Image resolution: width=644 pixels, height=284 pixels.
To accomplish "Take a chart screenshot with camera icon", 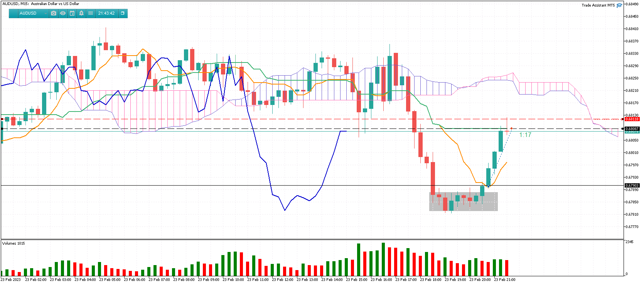I will (x=54, y=13).
